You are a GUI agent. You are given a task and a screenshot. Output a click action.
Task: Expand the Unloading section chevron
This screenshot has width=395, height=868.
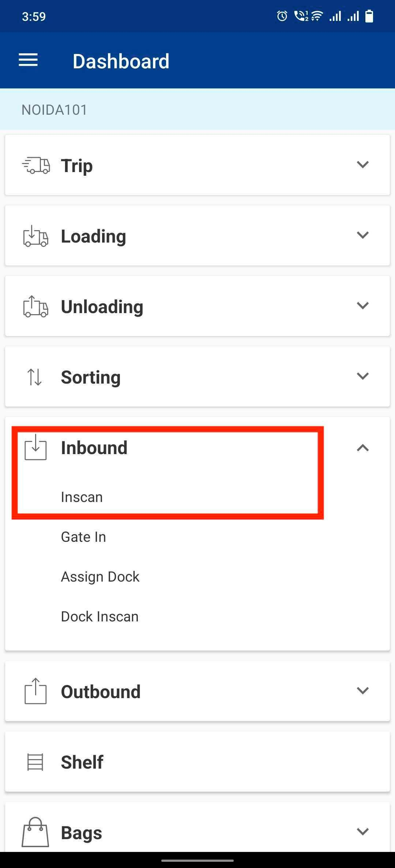362,305
